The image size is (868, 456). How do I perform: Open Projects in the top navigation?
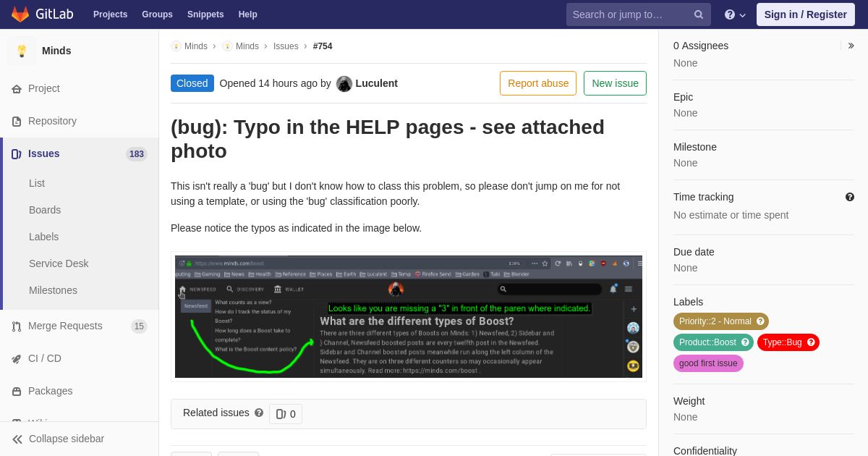(110, 14)
